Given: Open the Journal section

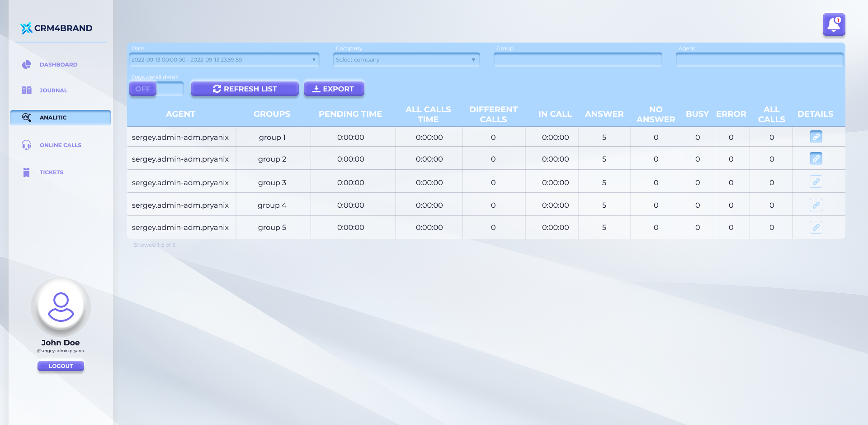Looking at the screenshot, I should (x=53, y=91).
